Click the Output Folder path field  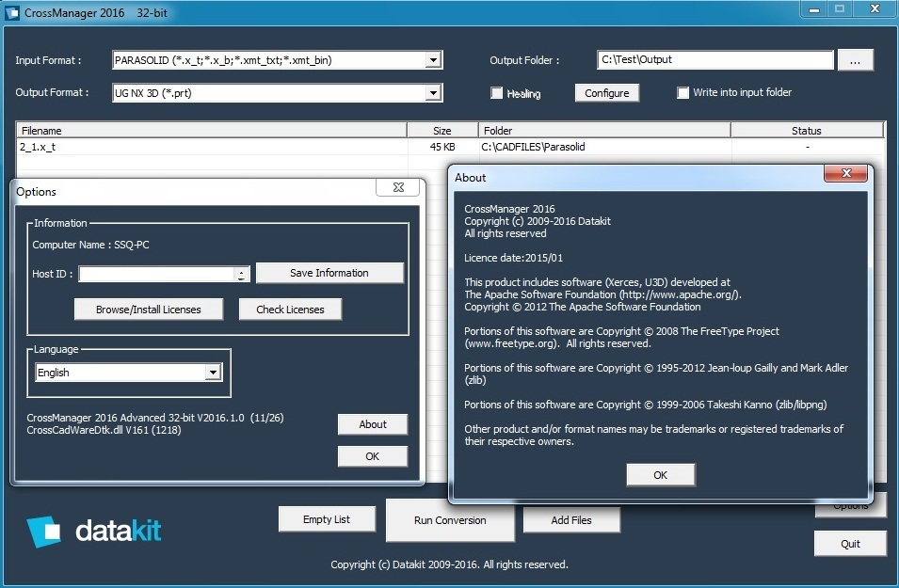(x=714, y=59)
